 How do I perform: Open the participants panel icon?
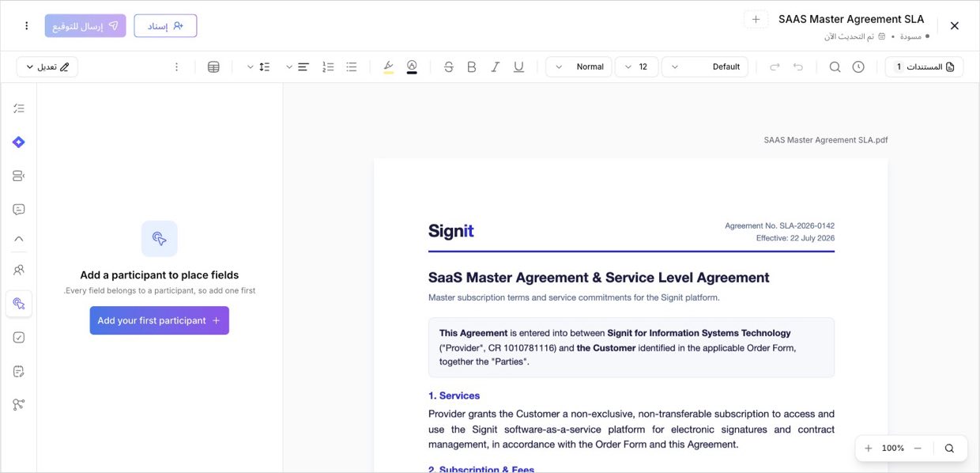tap(19, 270)
